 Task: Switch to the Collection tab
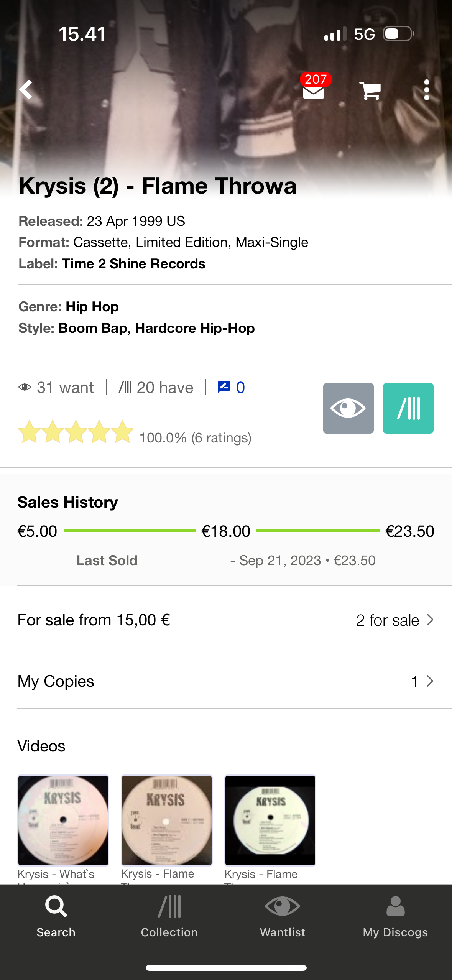(x=169, y=916)
